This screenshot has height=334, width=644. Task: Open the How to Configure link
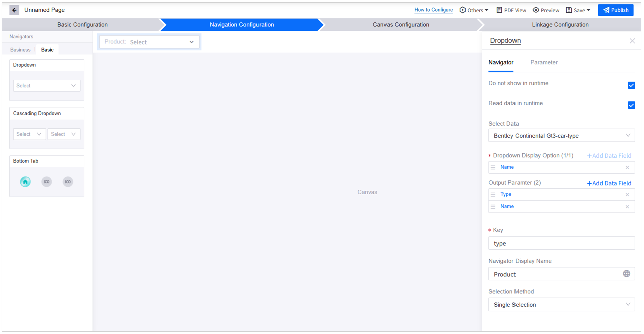[433, 10]
